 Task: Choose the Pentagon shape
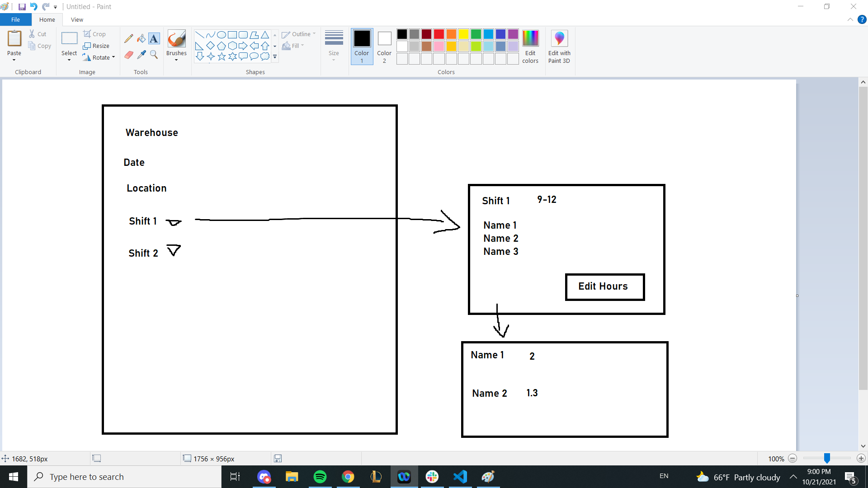point(221,46)
